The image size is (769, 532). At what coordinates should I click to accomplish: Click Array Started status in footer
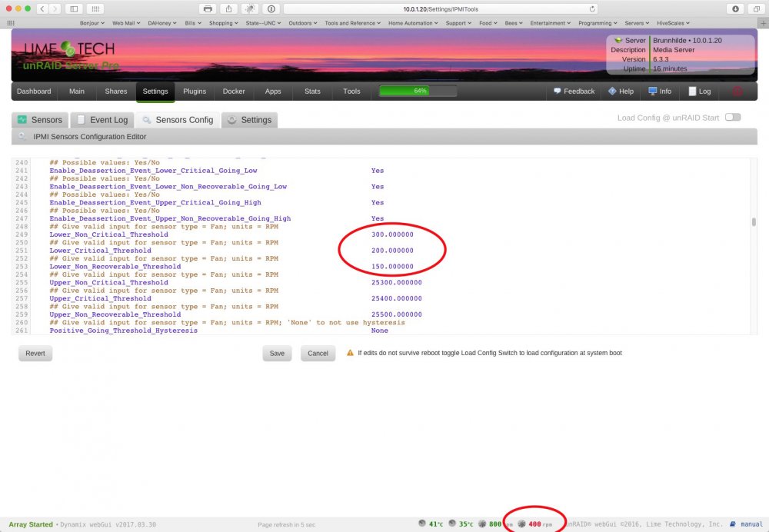pos(31,524)
